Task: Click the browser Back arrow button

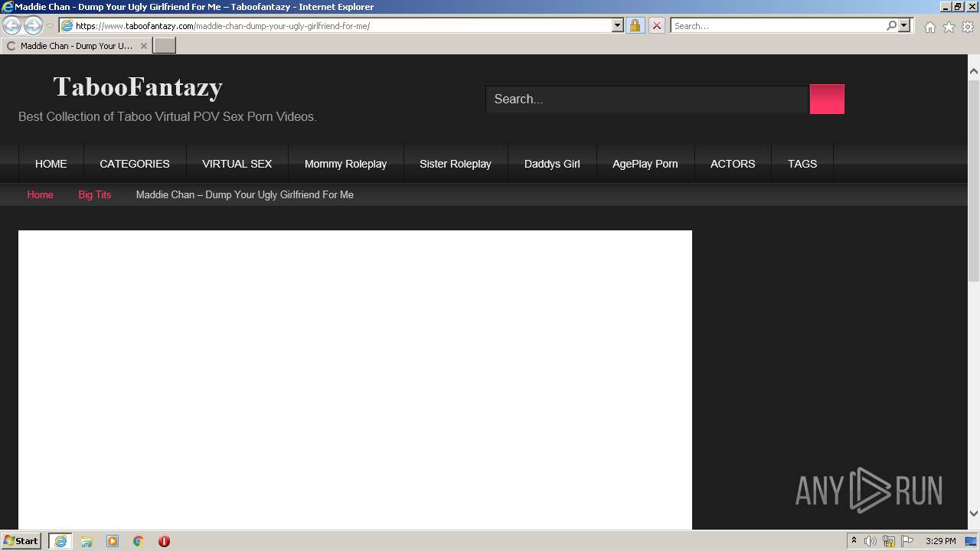Action: (12, 26)
